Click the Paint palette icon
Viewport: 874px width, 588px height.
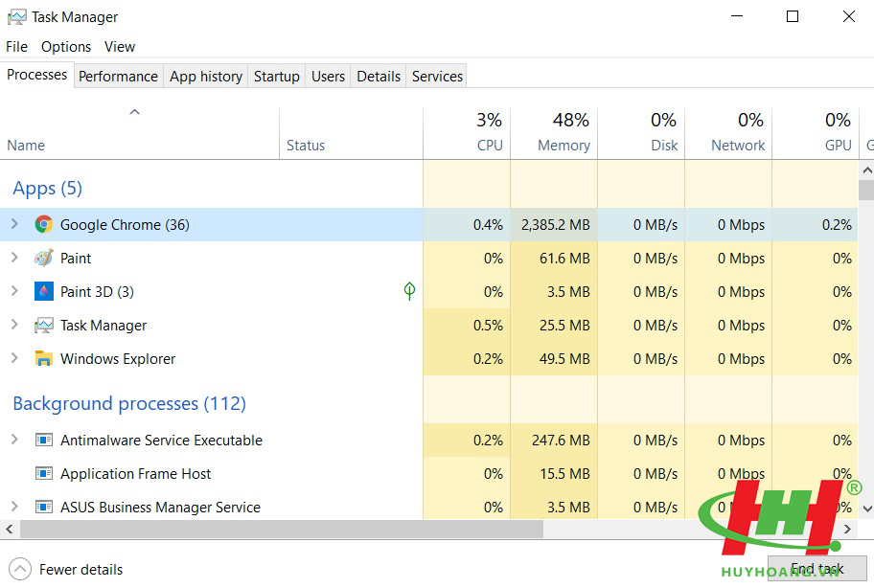(x=43, y=258)
